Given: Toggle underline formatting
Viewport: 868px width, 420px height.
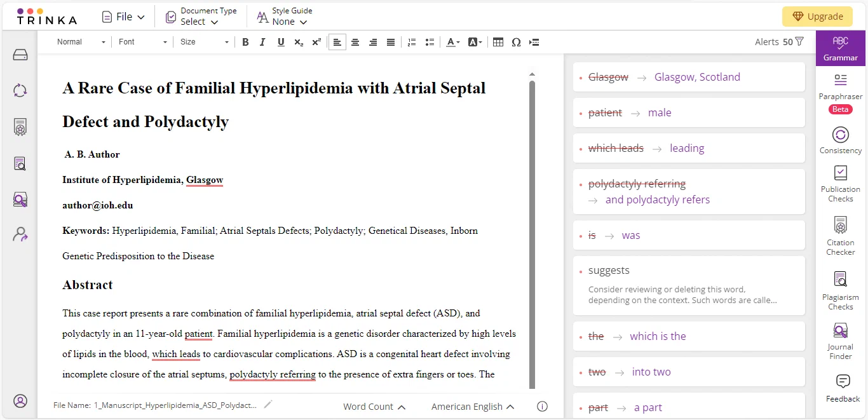Looking at the screenshot, I should click(x=281, y=43).
